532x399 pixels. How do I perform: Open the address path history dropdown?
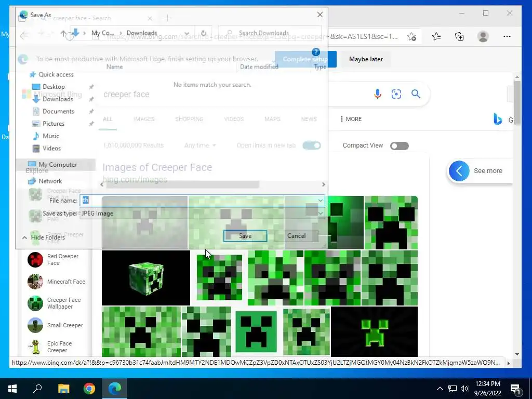tap(187, 33)
